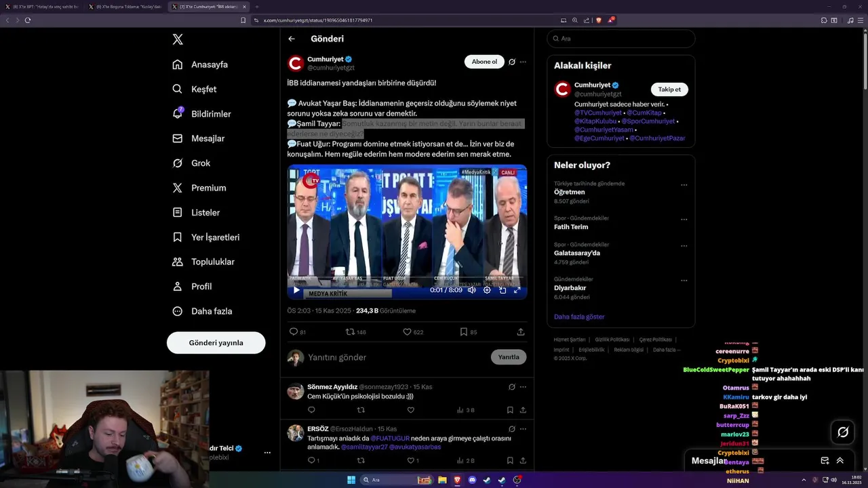This screenshot has height=488, width=868.
Task: Click the Takip et button
Action: point(669,89)
